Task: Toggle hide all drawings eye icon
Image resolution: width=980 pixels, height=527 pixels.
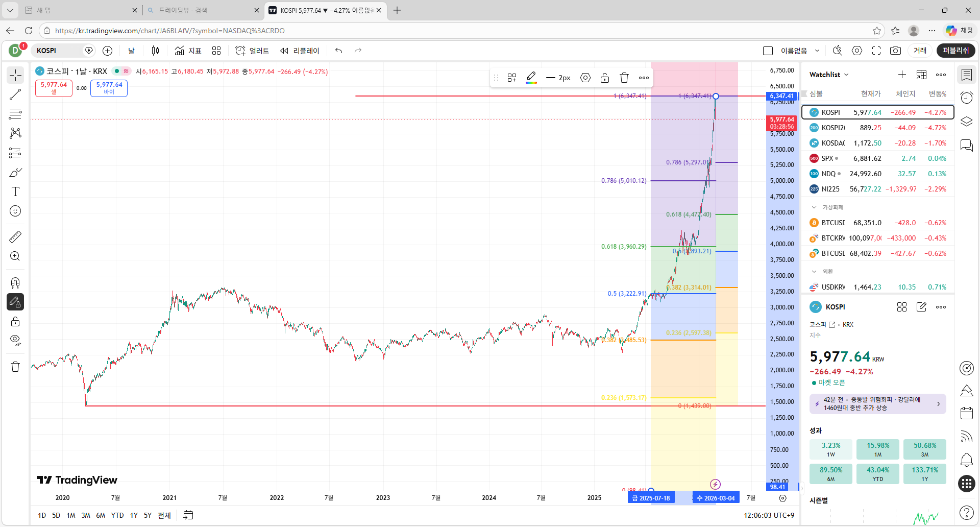Action: coord(15,341)
